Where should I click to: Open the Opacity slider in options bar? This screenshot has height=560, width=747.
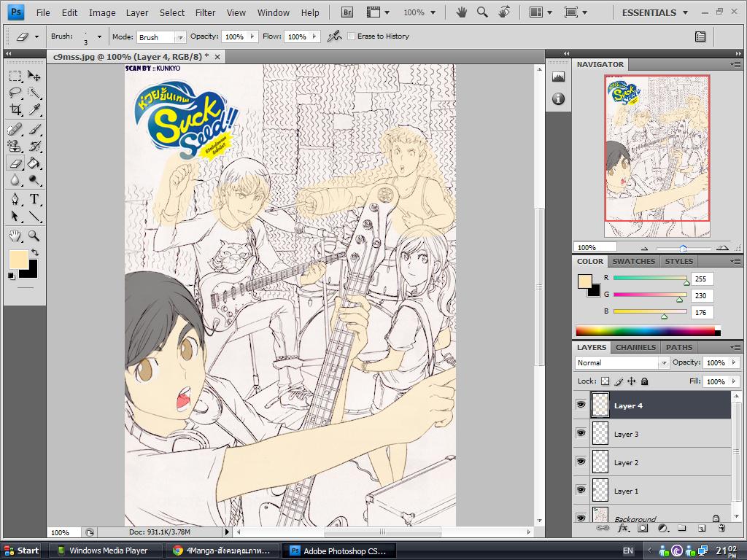point(252,36)
